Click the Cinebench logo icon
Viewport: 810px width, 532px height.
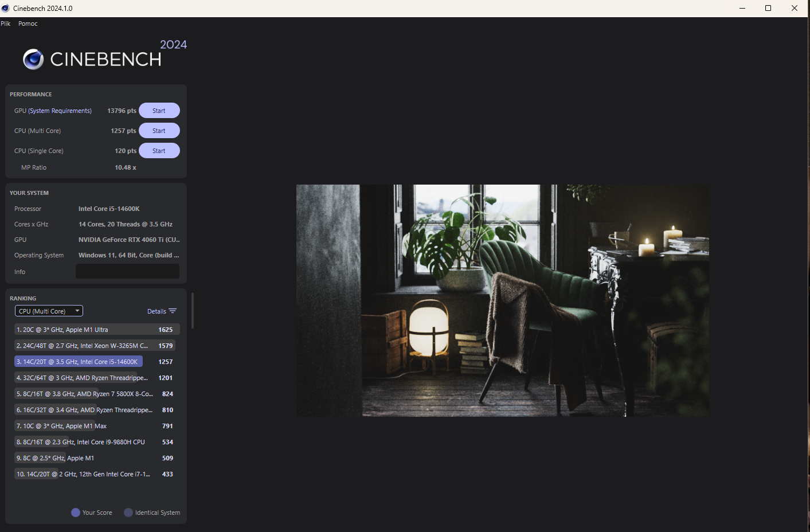click(33, 59)
